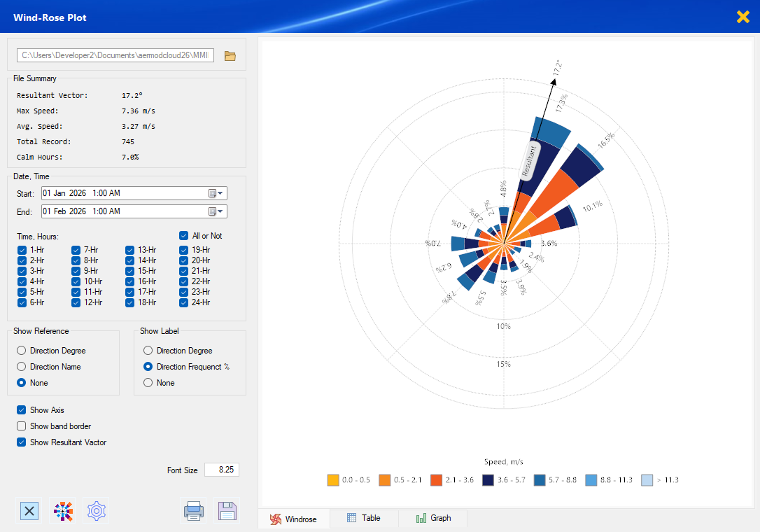Open the file browse folder icon
This screenshot has height=532, width=760.
point(230,56)
